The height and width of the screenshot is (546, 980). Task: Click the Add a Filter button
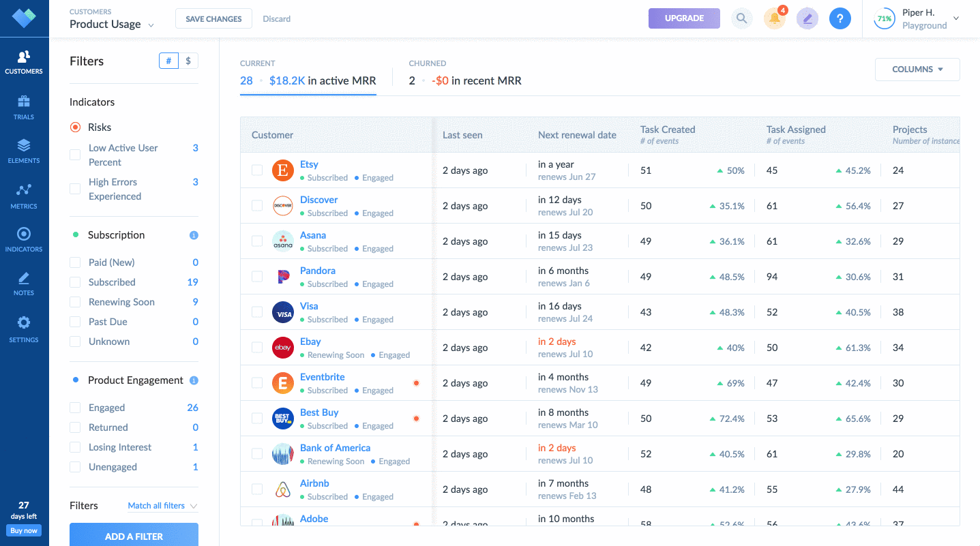[134, 536]
